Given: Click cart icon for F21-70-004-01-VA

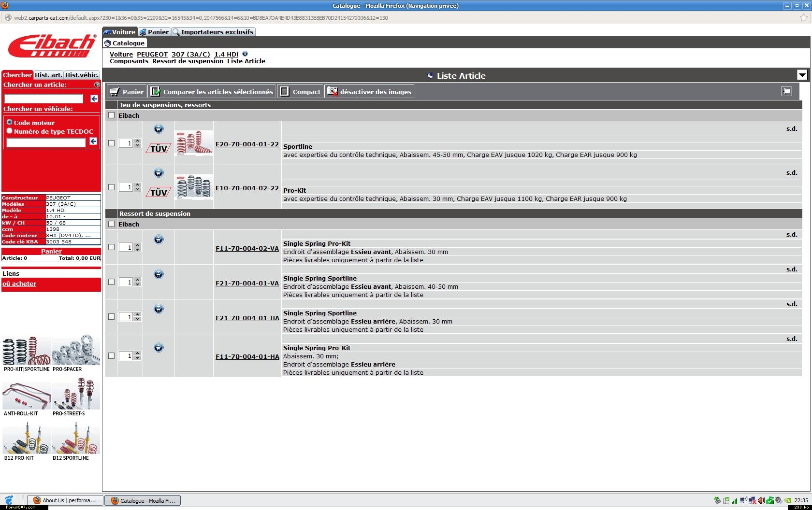Looking at the screenshot, I should tap(159, 274).
